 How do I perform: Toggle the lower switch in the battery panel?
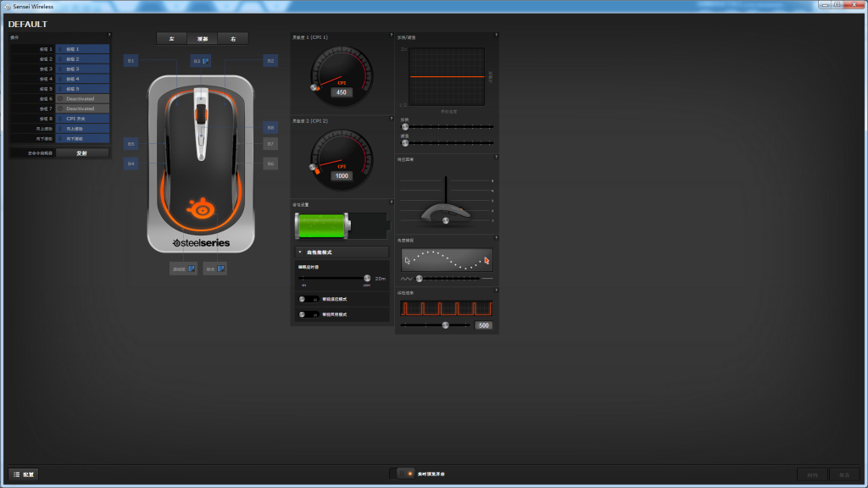click(x=309, y=315)
